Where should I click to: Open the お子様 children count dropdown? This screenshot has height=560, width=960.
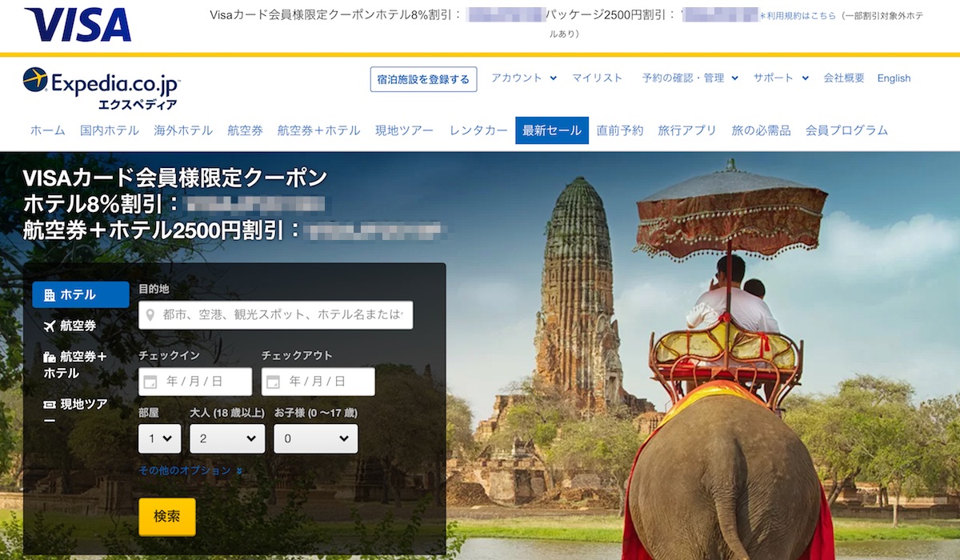coord(316,438)
